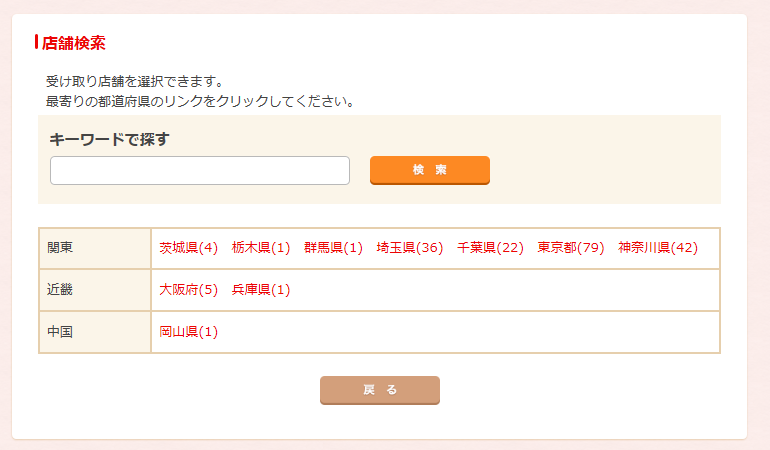Image resolution: width=770 pixels, height=450 pixels.
Task: Open 埼玉県(36) store list
Action: pos(409,248)
